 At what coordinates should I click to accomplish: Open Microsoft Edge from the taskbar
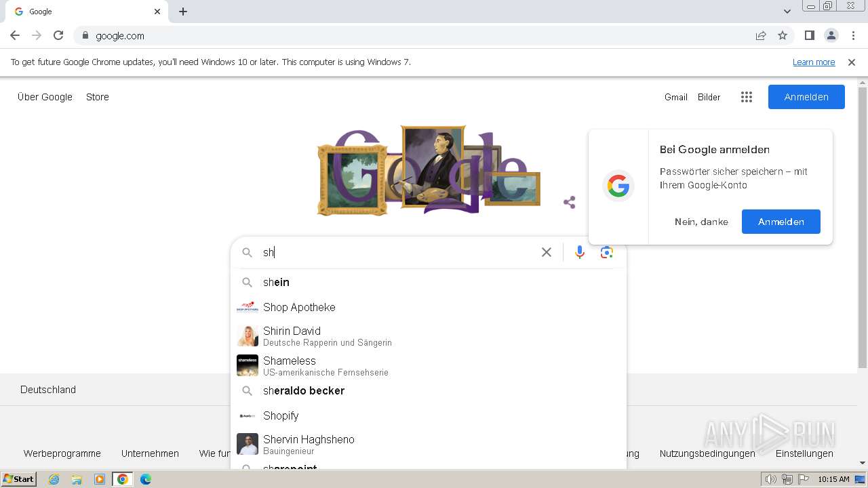[x=145, y=479]
